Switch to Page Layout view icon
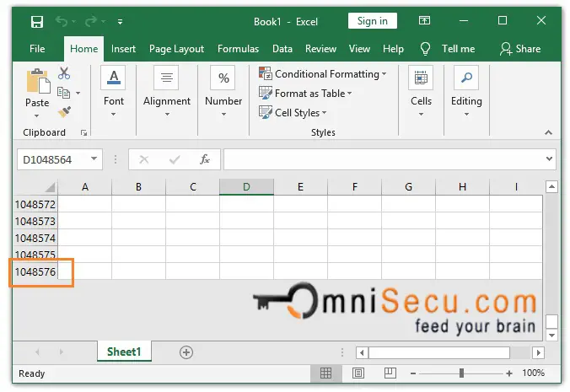Image resolution: width=570 pixels, height=392 pixels. click(x=358, y=373)
